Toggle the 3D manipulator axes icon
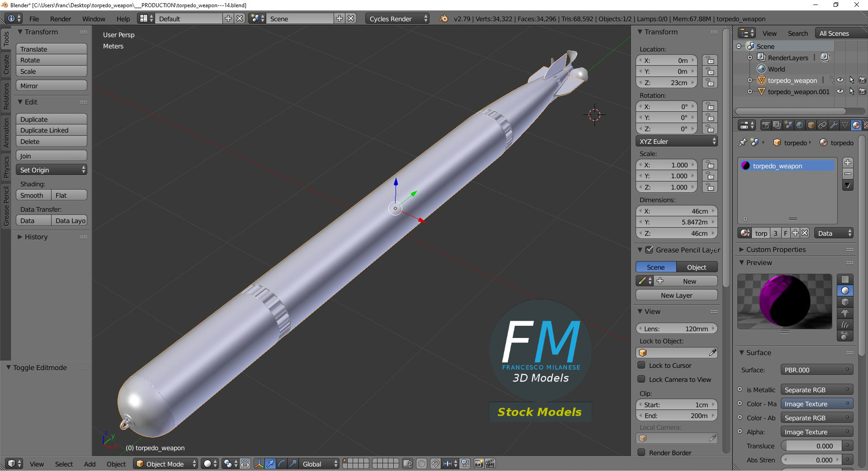Image resolution: width=868 pixels, height=471 pixels. [x=259, y=464]
